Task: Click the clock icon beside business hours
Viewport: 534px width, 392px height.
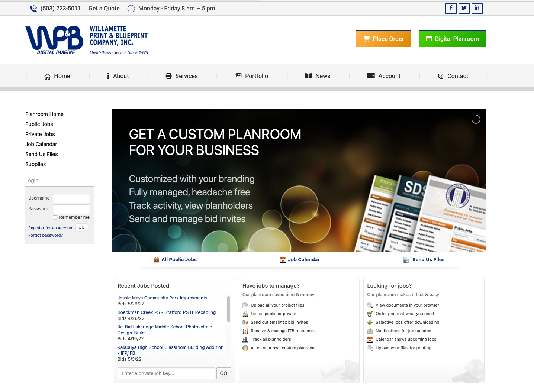Action: (131, 9)
